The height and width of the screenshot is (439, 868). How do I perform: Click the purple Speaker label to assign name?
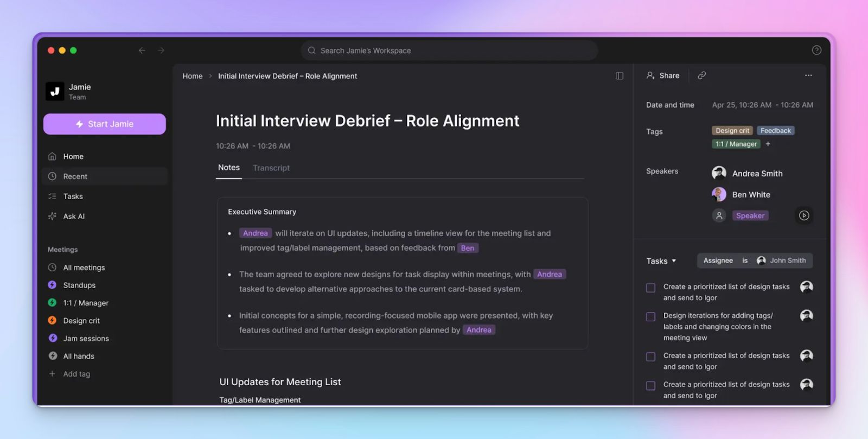point(750,215)
